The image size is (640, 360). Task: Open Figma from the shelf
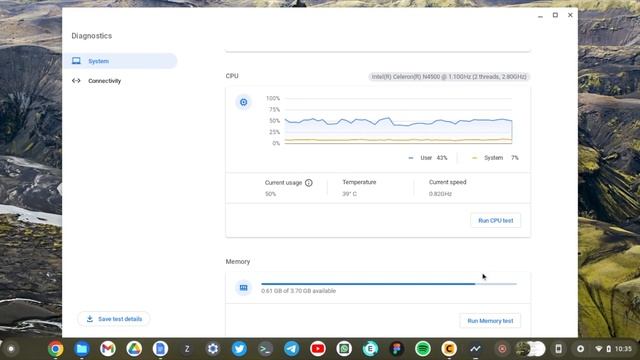[396, 349]
